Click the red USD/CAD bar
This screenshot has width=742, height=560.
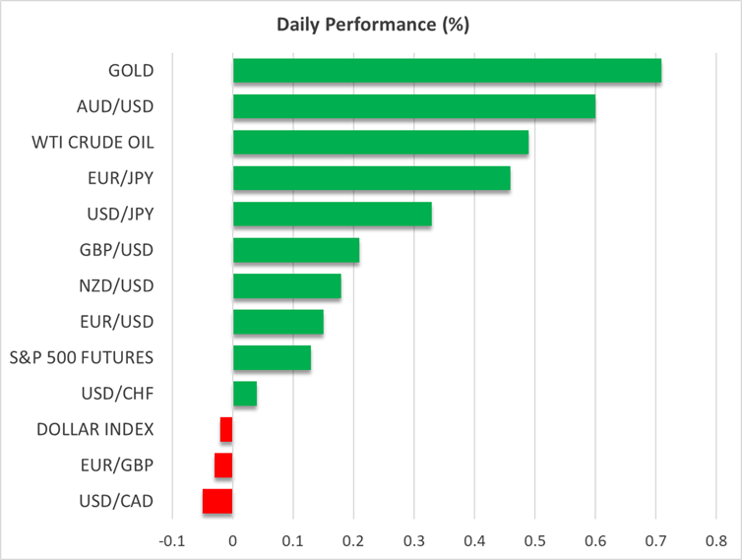click(217, 502)
